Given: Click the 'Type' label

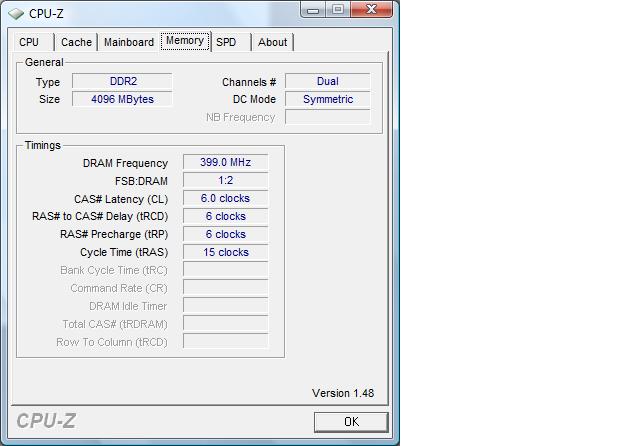Looking at the screenshot, I should (48, 82).
